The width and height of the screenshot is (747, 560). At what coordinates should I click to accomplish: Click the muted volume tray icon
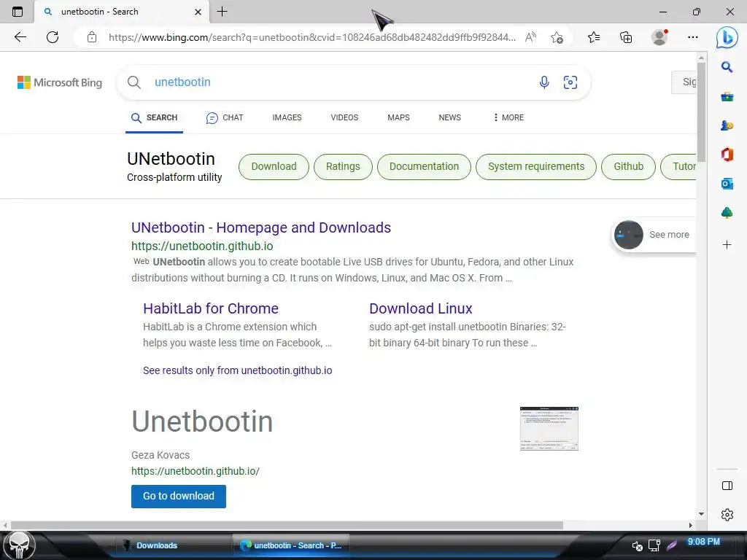pos(637,545)
